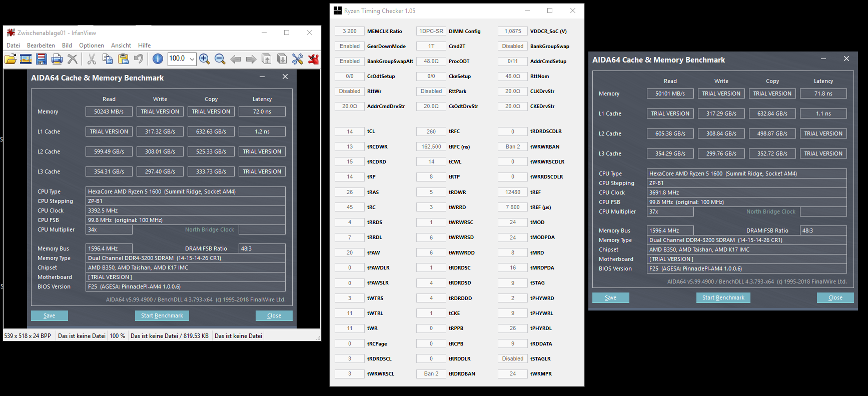Click the red IrfanView mascot toolbar icon

point(314,59)
